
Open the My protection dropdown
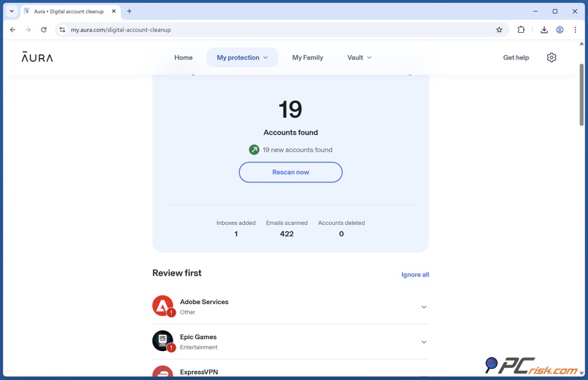242,57
